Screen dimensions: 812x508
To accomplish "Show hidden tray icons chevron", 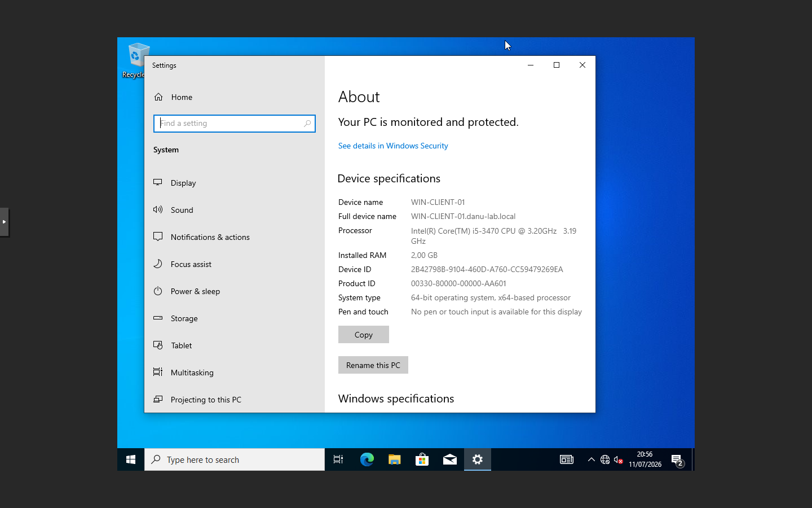I will pyautogui.click(x=591, y=459).
